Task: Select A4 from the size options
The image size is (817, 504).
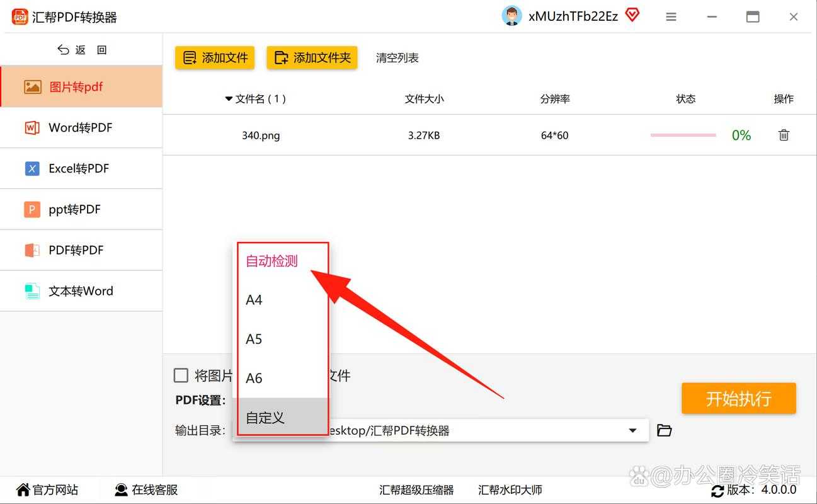Action: pos(254,300)
